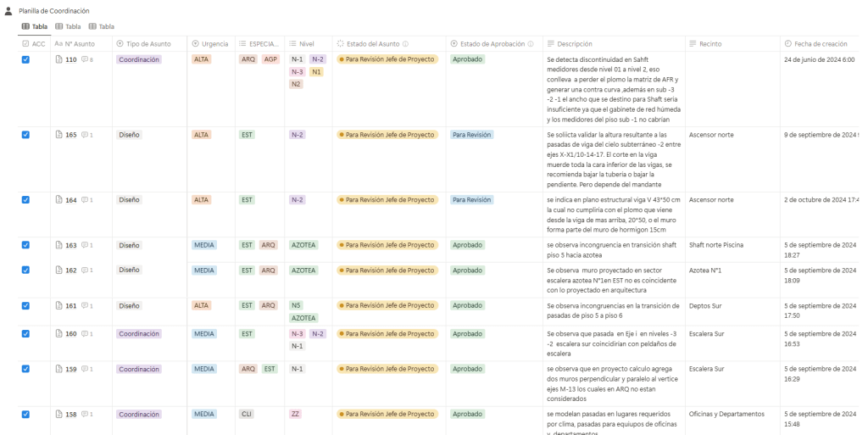Open ACC column header options
This screenshot has height=435, width=868.
pos(34,44)
